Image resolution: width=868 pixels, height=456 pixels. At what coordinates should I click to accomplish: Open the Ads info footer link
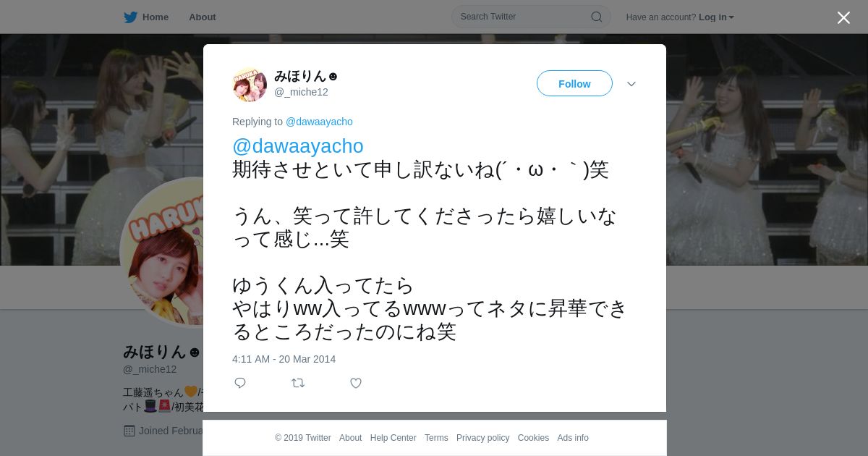(573, 438)
